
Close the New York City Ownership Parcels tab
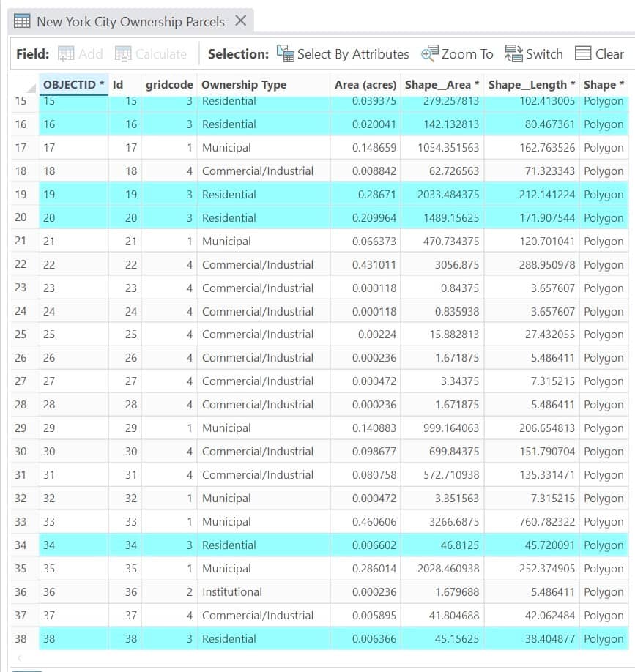pyautogui.click(x=241, y=20)
